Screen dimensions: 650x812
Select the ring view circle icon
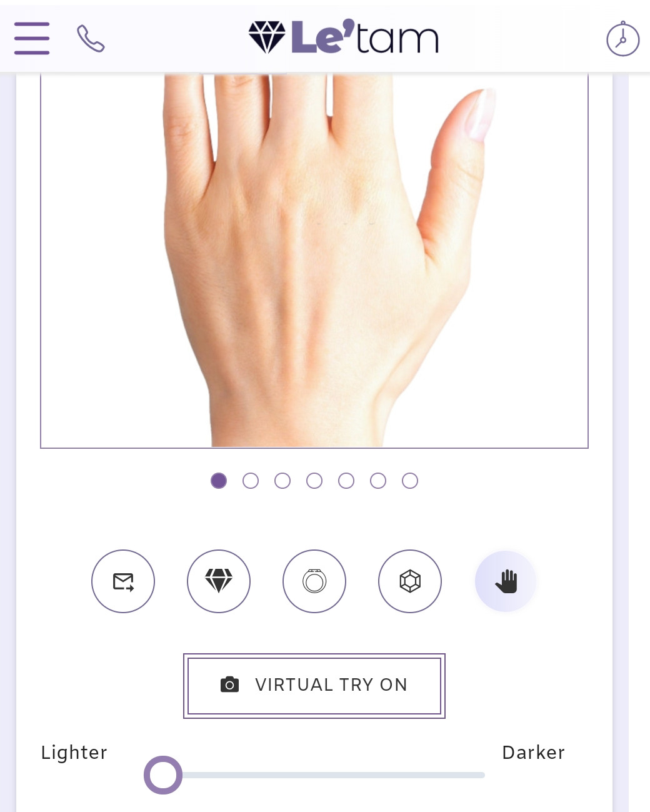(314, 581)
